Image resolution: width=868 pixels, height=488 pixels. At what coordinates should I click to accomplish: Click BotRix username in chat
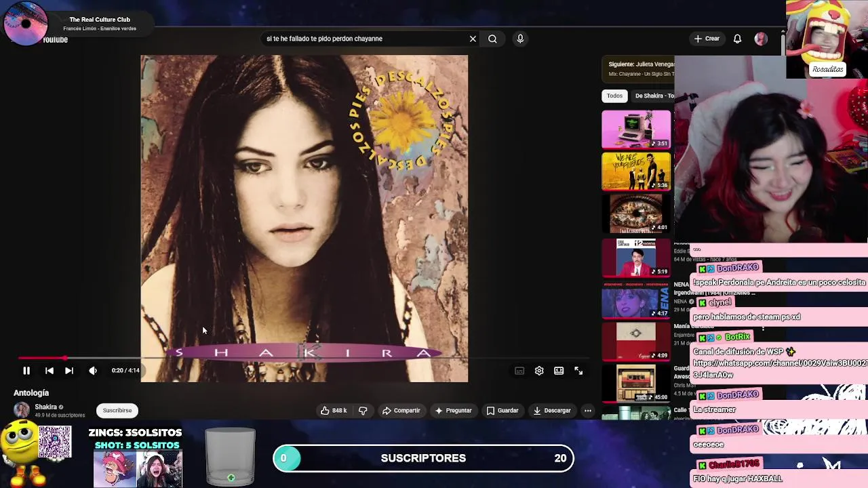(x=736, y=337)
